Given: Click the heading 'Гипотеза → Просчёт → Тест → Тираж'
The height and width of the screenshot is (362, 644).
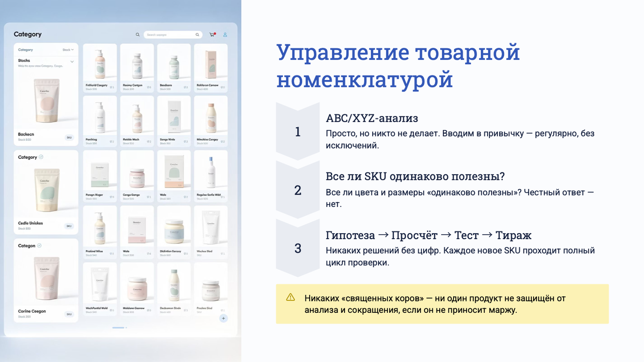Looking at the screenshot, I should 429,235.
